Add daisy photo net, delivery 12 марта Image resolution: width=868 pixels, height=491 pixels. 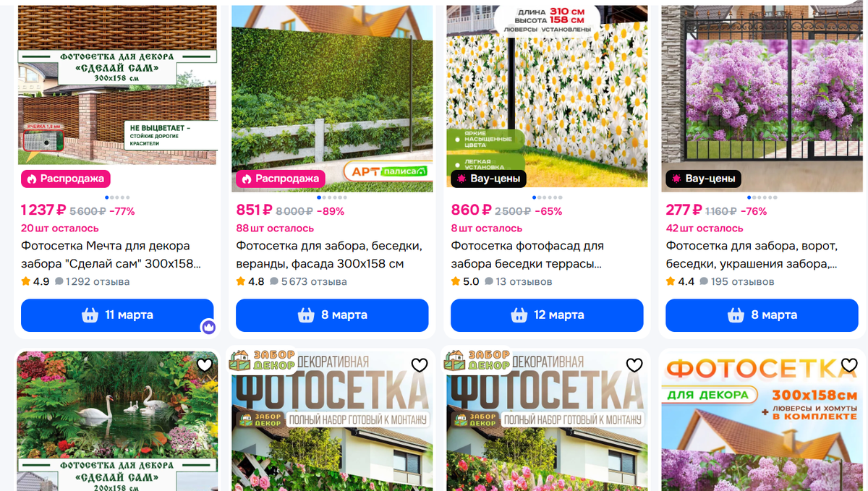[x=547, y=315]
